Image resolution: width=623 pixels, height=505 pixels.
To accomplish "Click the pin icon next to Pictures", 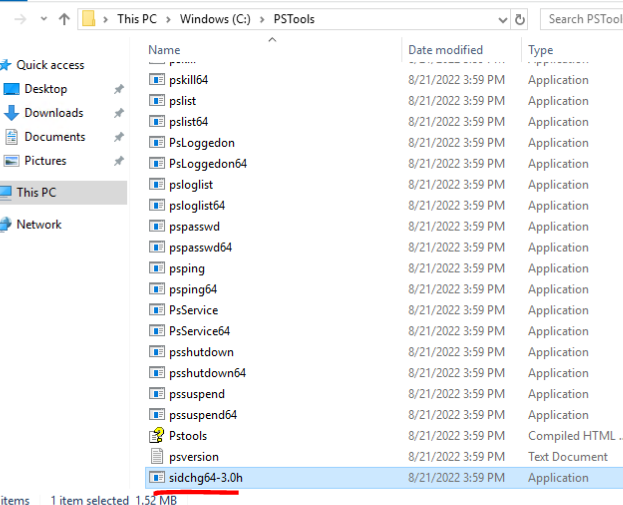I will (119, 161).
